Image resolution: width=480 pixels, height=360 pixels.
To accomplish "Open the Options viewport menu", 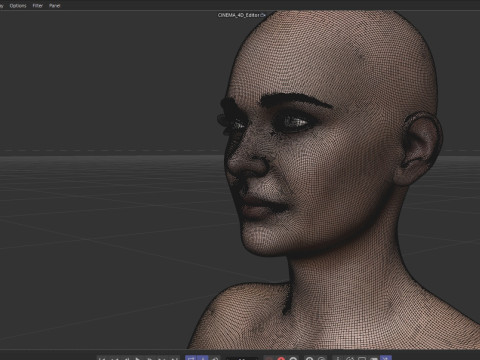I will 18,6.
